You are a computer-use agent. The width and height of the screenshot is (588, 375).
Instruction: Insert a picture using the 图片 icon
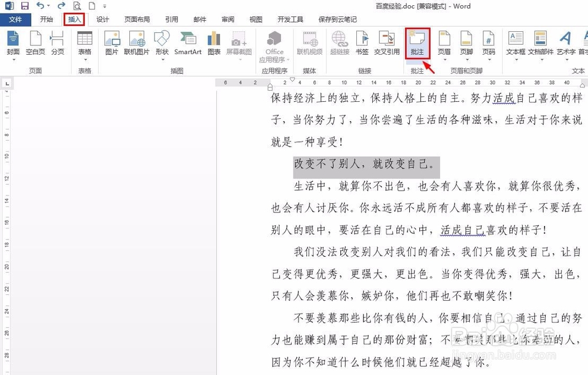click(x=111, y=44)
